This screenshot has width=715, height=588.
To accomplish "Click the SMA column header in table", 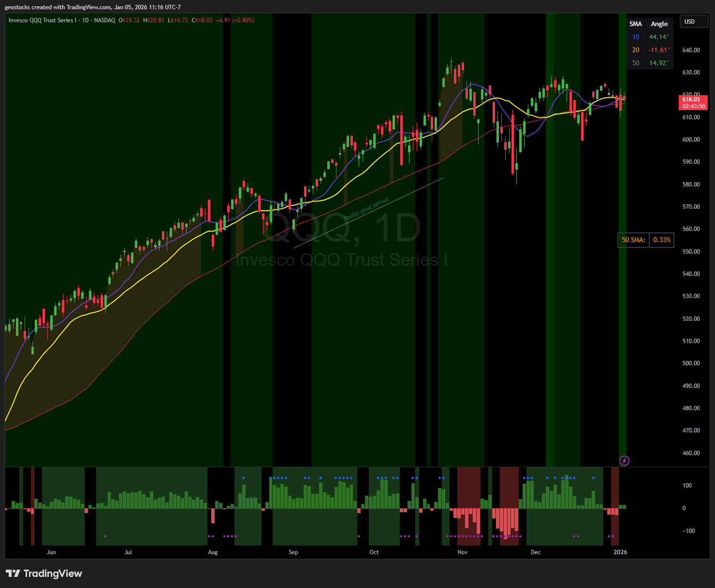I will [x=636, y=24].
